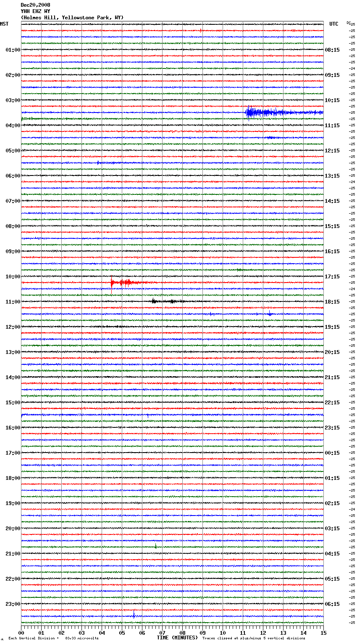Select the 07:00 MST time label
Screen dimensions: 357x644
point(13,201)
